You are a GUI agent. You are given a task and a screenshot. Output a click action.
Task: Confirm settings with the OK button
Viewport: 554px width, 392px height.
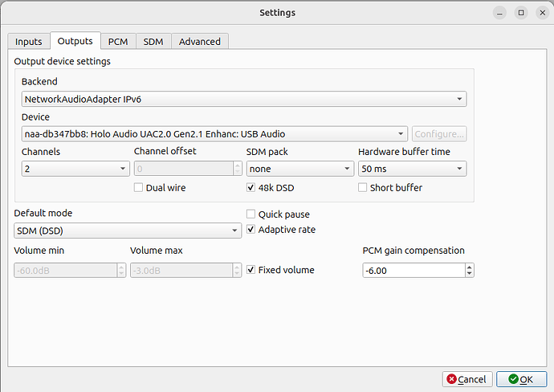(x=522, y=379)
